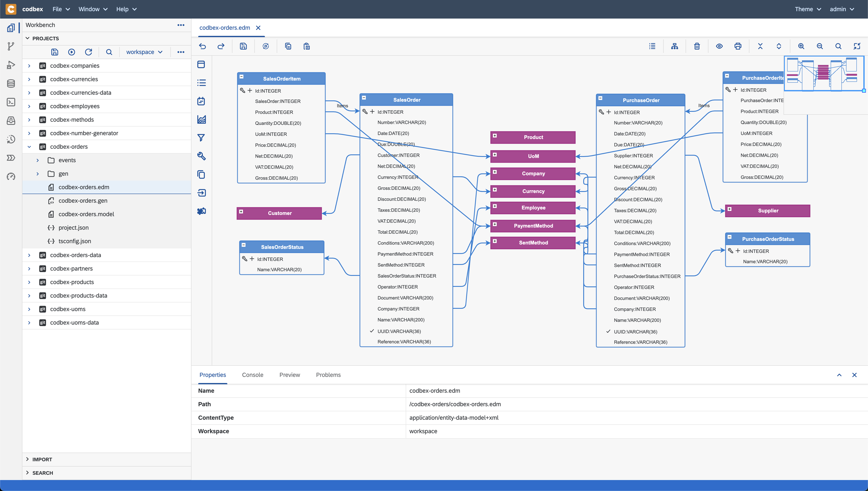868x491 pixels.
Task: Save the model using editor save icon
Action: pyautogui.click(x=243, y=46)
